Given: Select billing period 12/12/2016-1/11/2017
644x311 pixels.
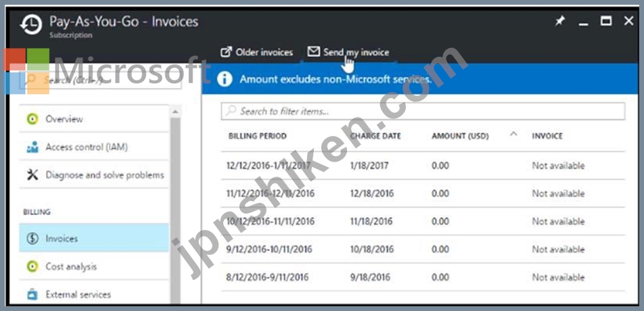Looking at the screenshot, I should tap(269, 166).
